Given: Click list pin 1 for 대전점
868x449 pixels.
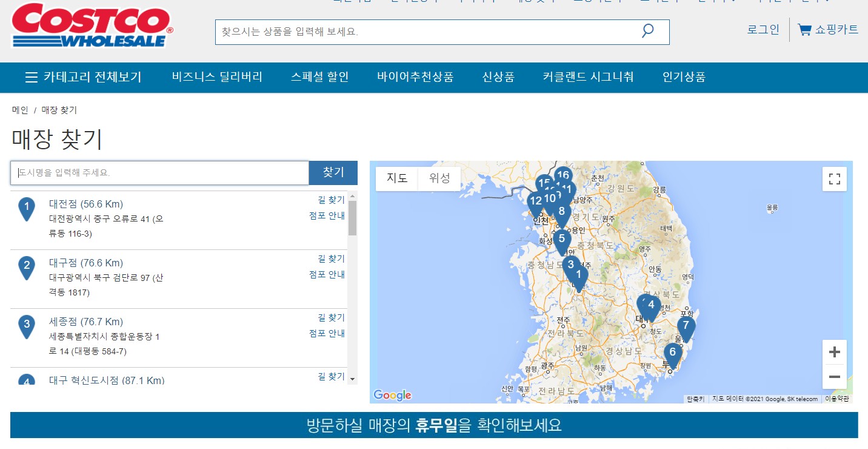Looking at the screenshot, I should coord(27,209).
